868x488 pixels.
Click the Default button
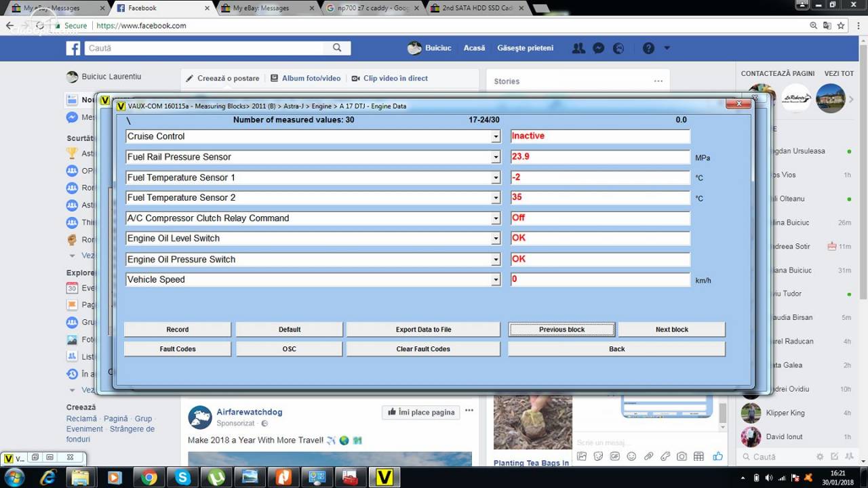[290, 329]
